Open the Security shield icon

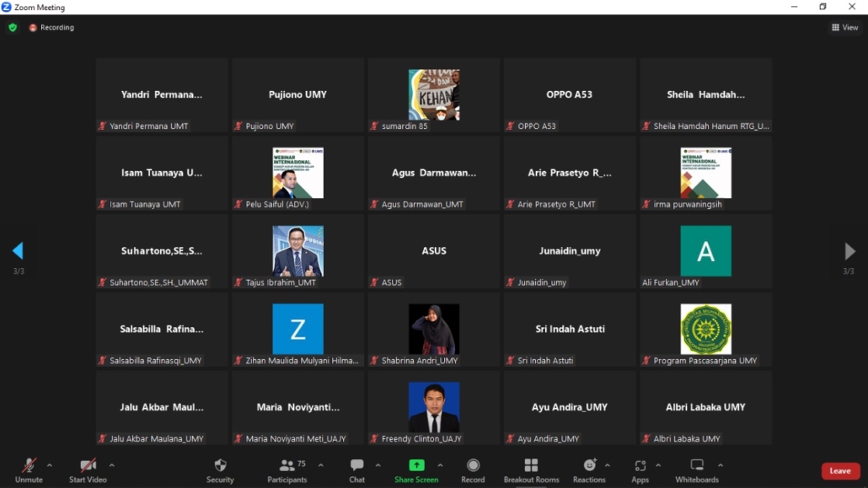pyautogui.click(x=220, y=466)
